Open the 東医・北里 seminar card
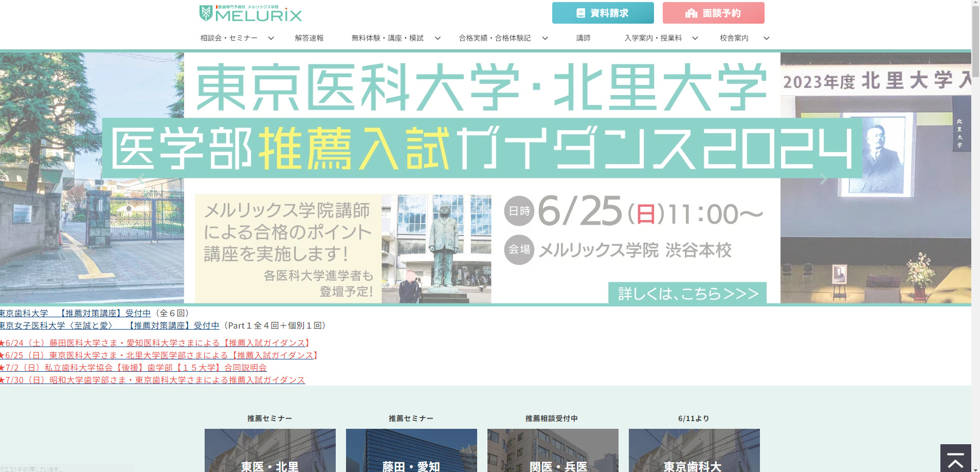 pyautogui.click(x=270, y=450)
